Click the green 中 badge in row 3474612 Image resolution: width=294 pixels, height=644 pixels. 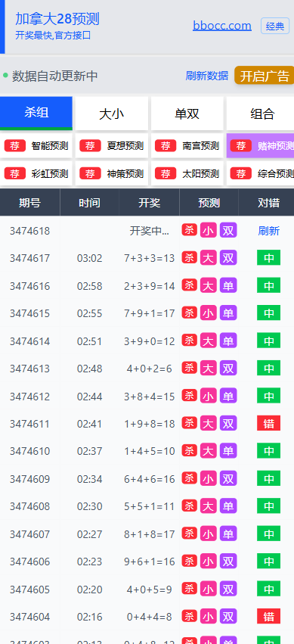[268, 396]
